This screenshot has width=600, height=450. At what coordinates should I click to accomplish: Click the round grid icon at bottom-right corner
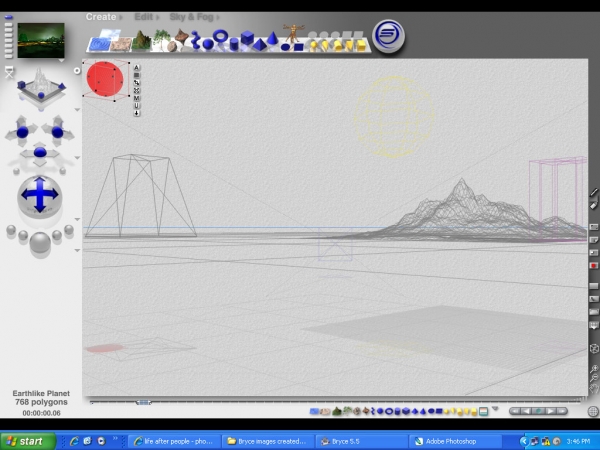click(x=593, y=411)
